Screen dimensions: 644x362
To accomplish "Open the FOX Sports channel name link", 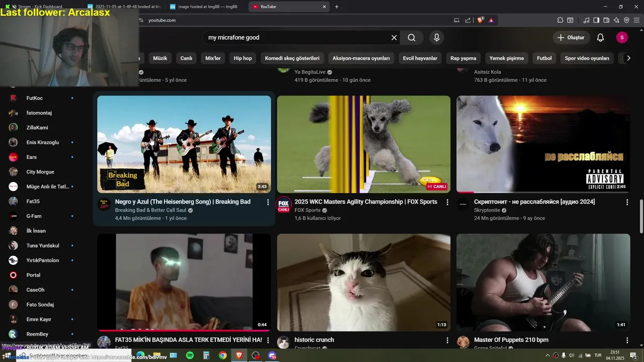I will click(307, 210).
